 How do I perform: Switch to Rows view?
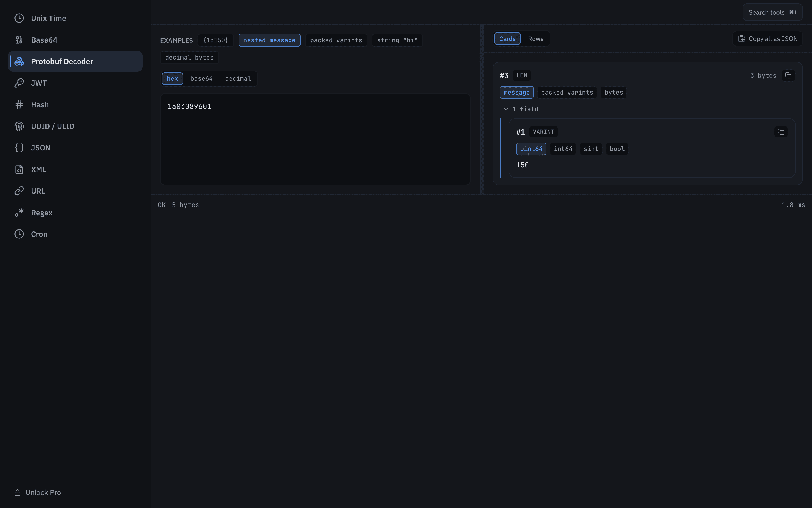coord(535,39)
